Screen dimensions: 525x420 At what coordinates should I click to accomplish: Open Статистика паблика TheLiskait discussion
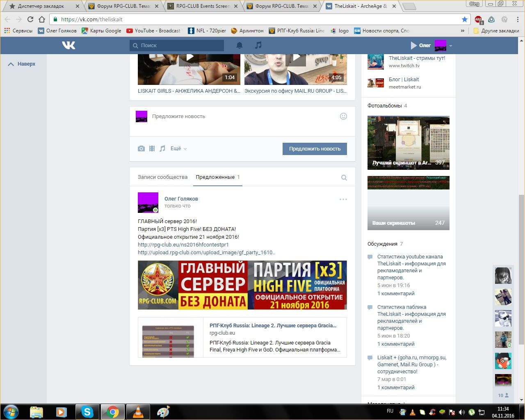pos(411,317)
